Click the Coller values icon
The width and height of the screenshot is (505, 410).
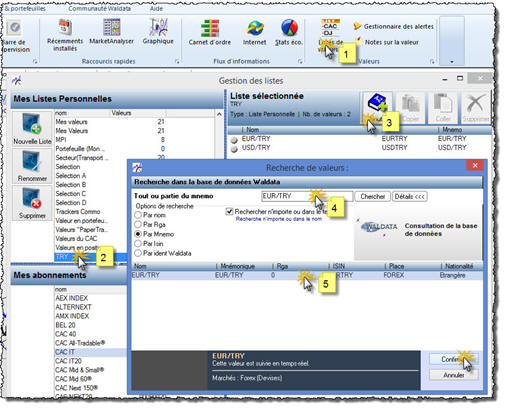443,107
